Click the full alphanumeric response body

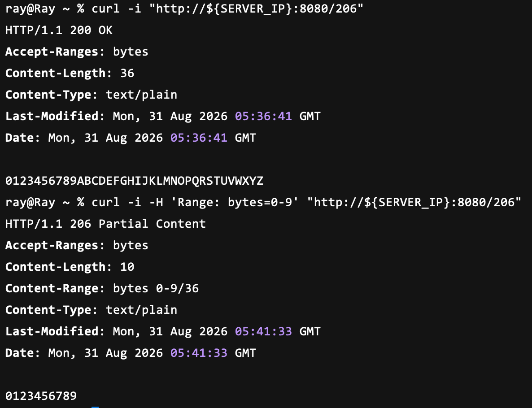coord(135,181)
